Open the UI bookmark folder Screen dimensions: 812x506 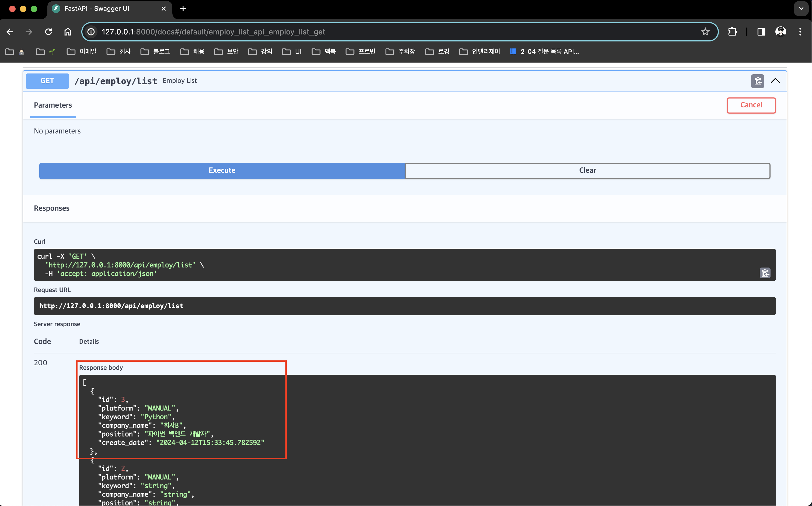pyautogui.click(x=292, y=51)
